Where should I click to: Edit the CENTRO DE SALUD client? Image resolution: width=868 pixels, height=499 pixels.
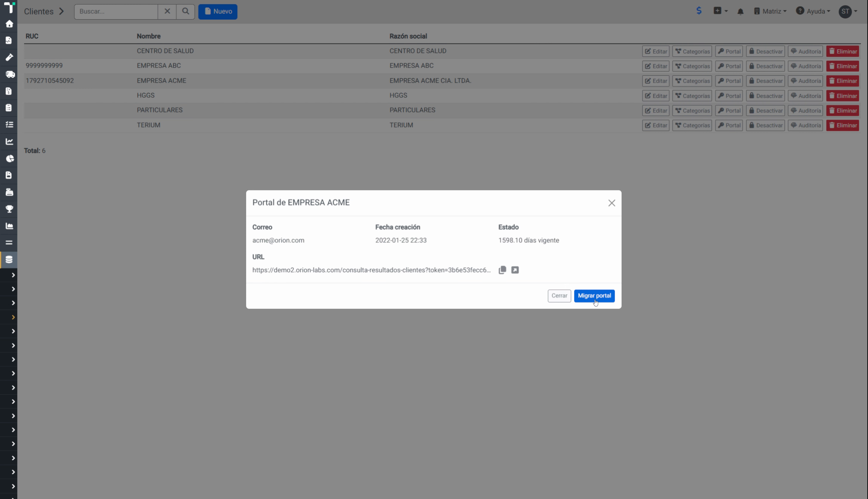click(x=656, y=51)
